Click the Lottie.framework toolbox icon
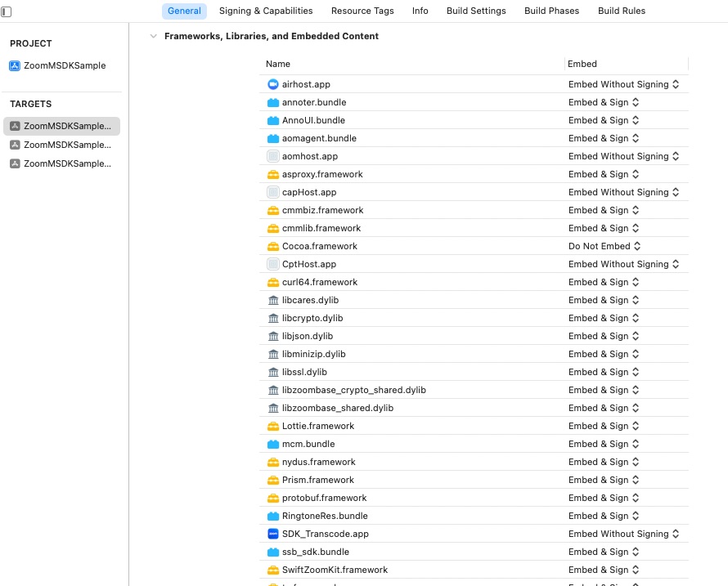728x586 pixels. tap(273, 427)
